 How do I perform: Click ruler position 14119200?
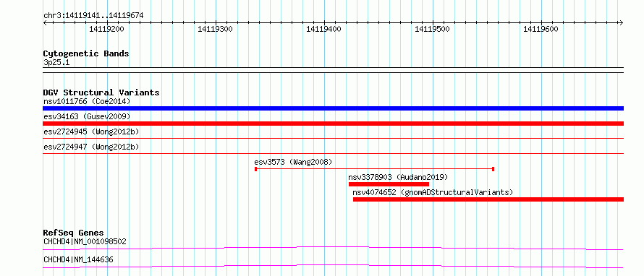click(x=106, y=29)
